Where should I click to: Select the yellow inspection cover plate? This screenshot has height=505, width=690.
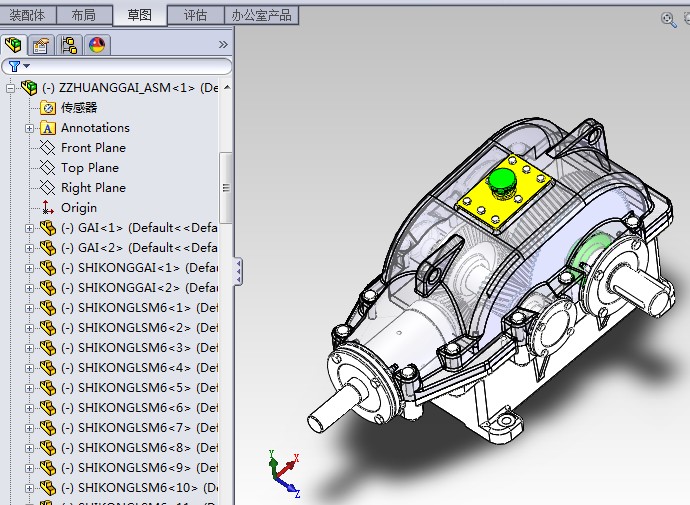[x=504, y=194]
